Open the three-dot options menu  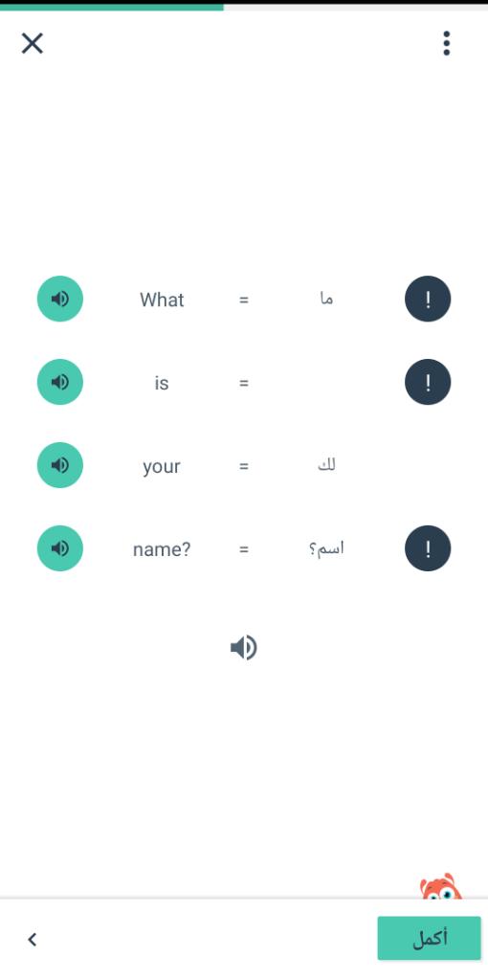tap(446, 43)
